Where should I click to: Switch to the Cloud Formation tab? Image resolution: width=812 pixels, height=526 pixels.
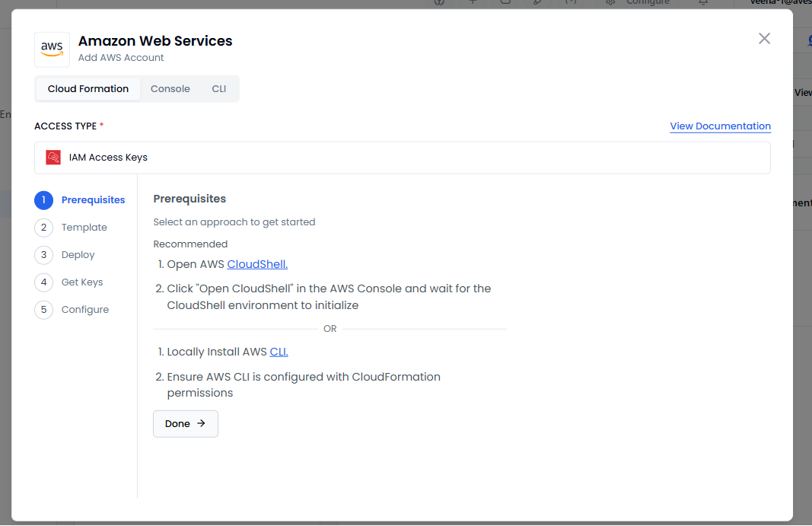(88, 89)
